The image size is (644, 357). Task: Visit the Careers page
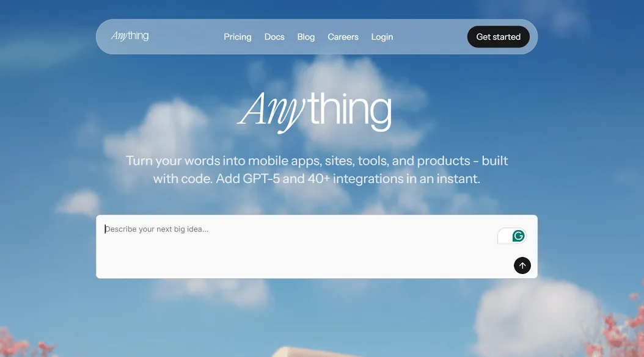point(343,37)
